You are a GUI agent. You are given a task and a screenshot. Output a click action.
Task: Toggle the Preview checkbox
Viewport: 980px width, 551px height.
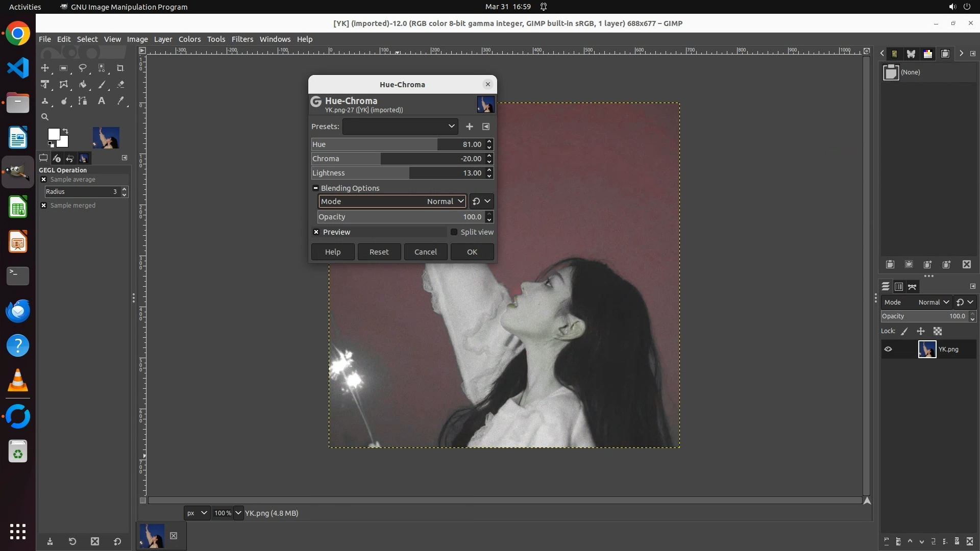pyautogui.click(x=316, y=232)
